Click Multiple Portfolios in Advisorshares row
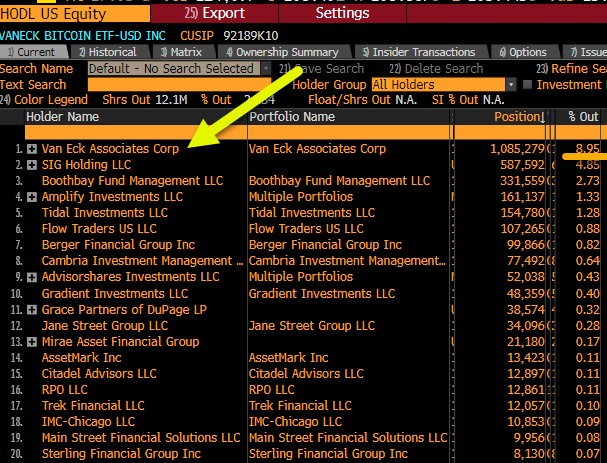607x463 pixels. click(301, 277)
